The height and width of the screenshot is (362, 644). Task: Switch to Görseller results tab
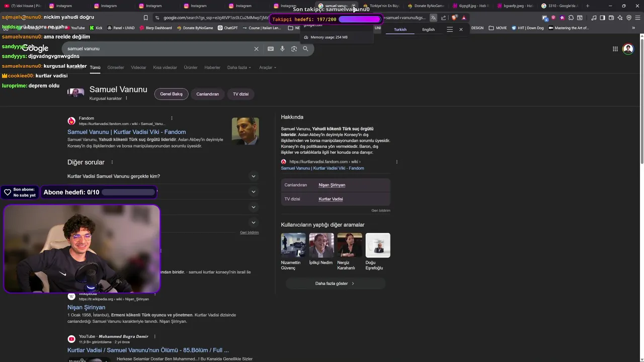pos(116,67)
